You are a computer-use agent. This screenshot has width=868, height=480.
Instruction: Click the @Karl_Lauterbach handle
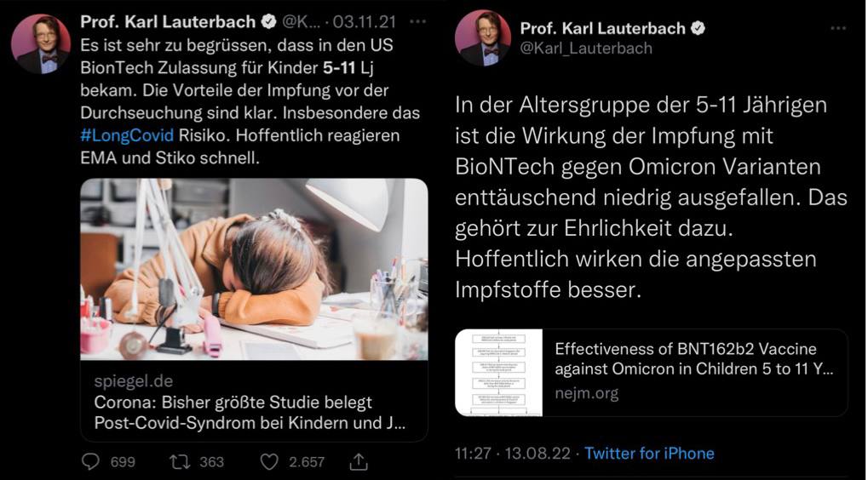[586, 49]
